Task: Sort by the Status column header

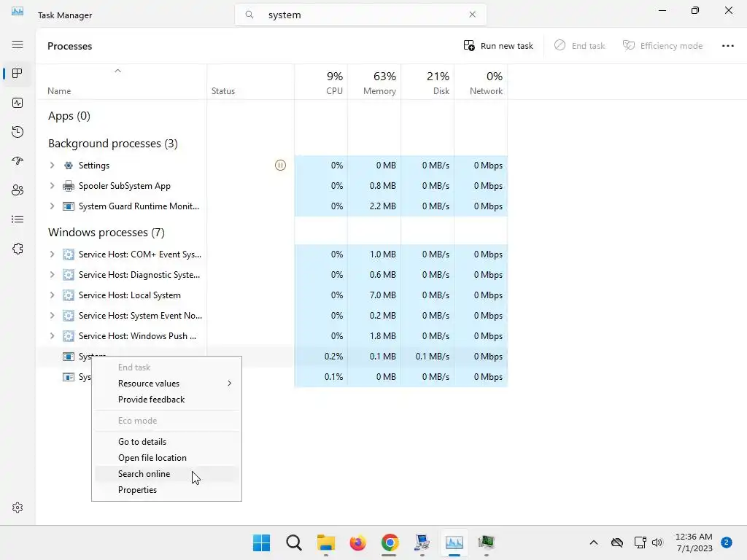Action: click(x=251, y=82)
